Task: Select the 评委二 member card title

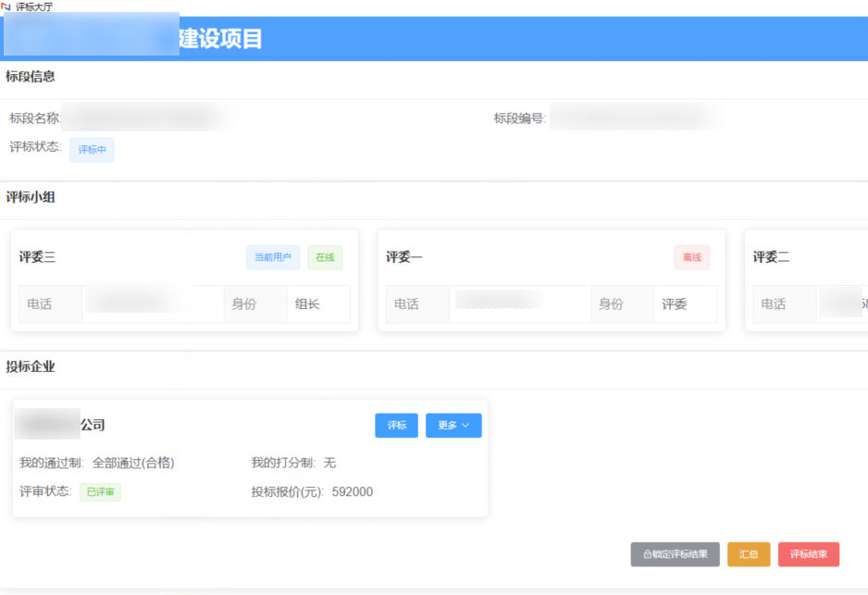Action: [771, 257]
